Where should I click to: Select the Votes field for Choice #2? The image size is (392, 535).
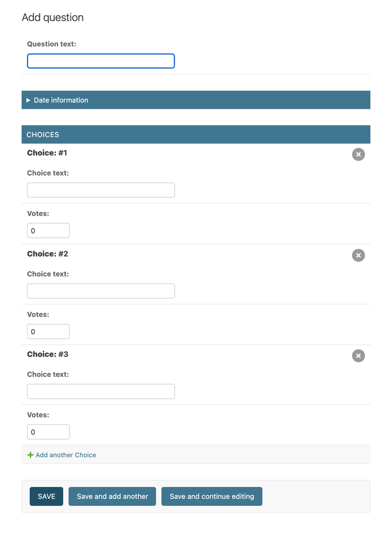(48, 331)
